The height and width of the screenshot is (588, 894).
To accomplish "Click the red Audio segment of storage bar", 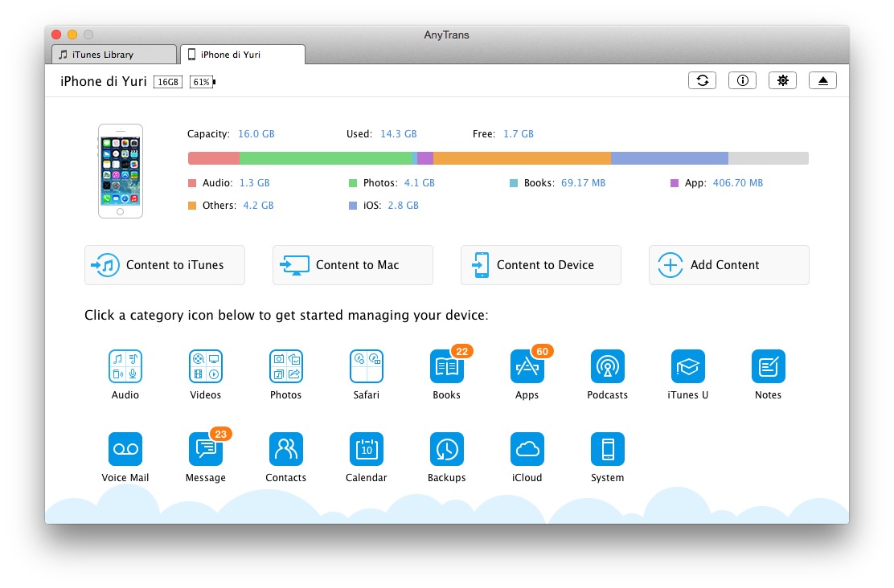I will 214,158.
